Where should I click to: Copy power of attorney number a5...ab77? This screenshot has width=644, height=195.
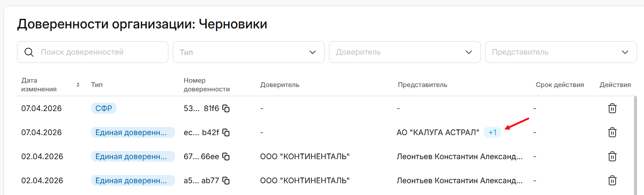point(226,181)
